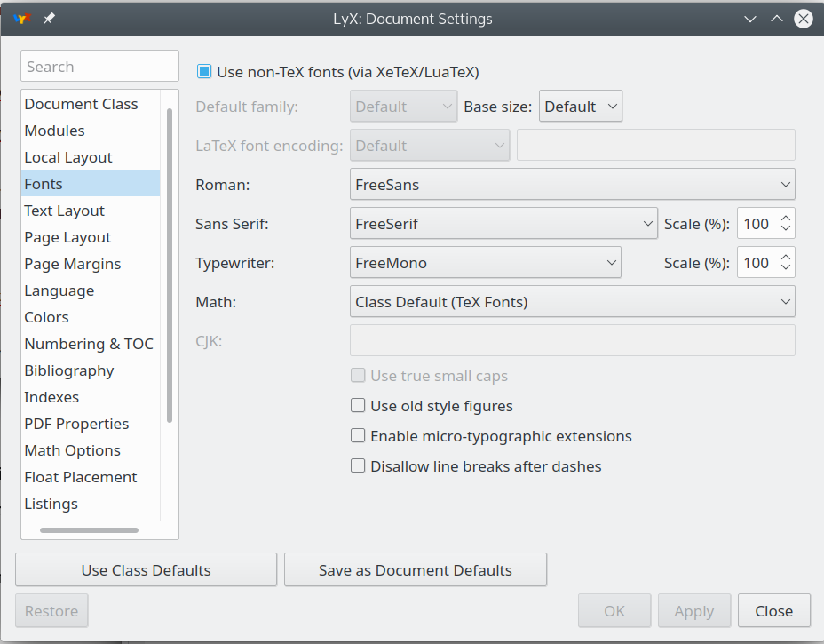Click the settings Search field

[x=99, y=67]
